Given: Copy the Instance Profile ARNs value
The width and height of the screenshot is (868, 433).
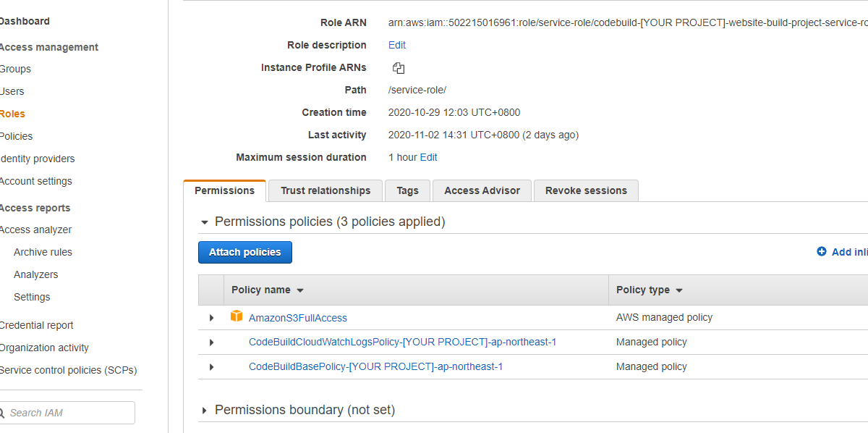Looking at the screenshot, I should 399,67.
